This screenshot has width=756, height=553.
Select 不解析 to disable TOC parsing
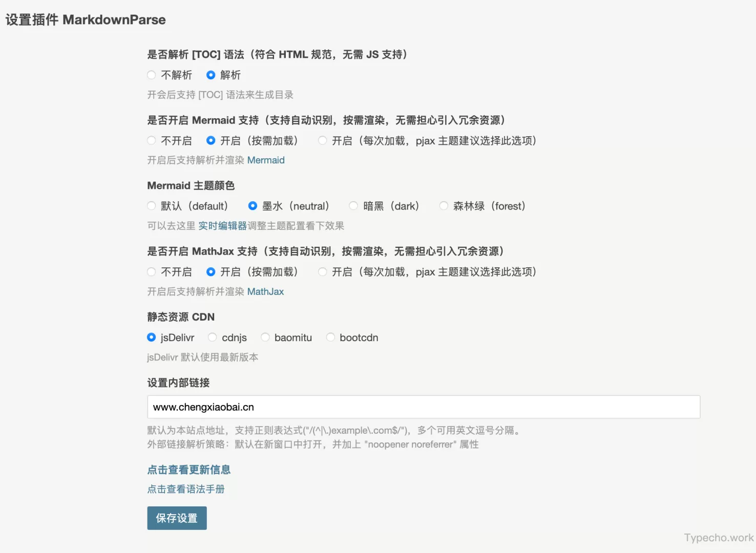click(x=152, y=75)
